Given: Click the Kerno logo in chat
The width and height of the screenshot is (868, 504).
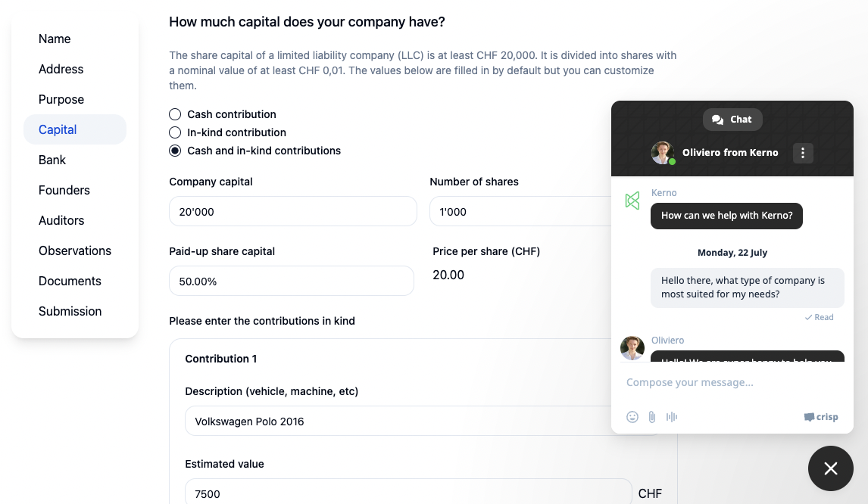Looking at the screenshot, I should (632, 201).
